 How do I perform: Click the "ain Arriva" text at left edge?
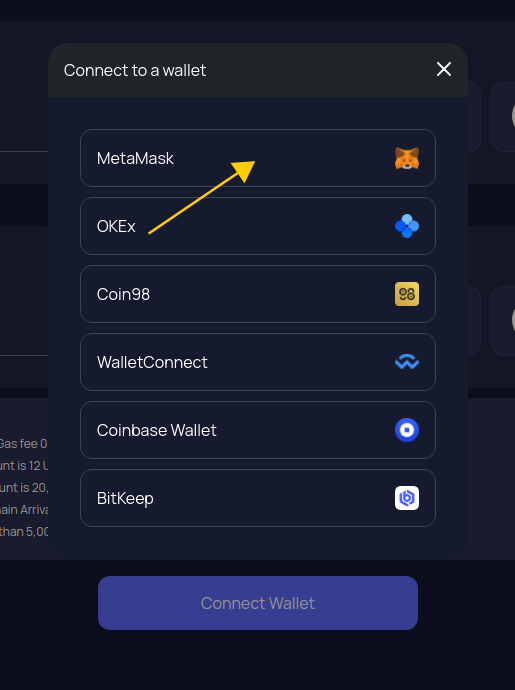(x=23, y=510)
